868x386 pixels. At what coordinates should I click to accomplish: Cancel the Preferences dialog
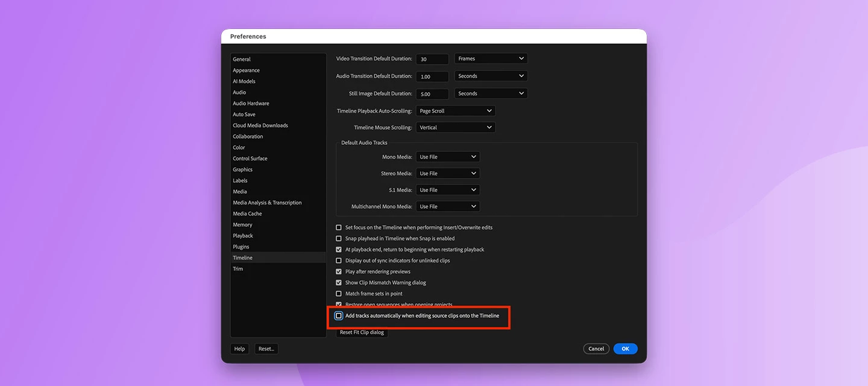pyautogui.click(x=596, y=349)
